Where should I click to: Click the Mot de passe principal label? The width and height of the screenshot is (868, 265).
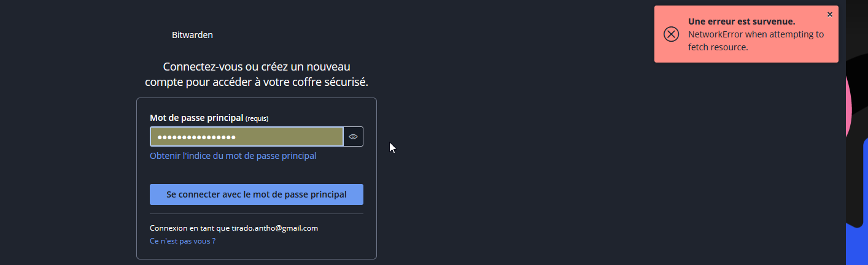click(x=196, y=118)
